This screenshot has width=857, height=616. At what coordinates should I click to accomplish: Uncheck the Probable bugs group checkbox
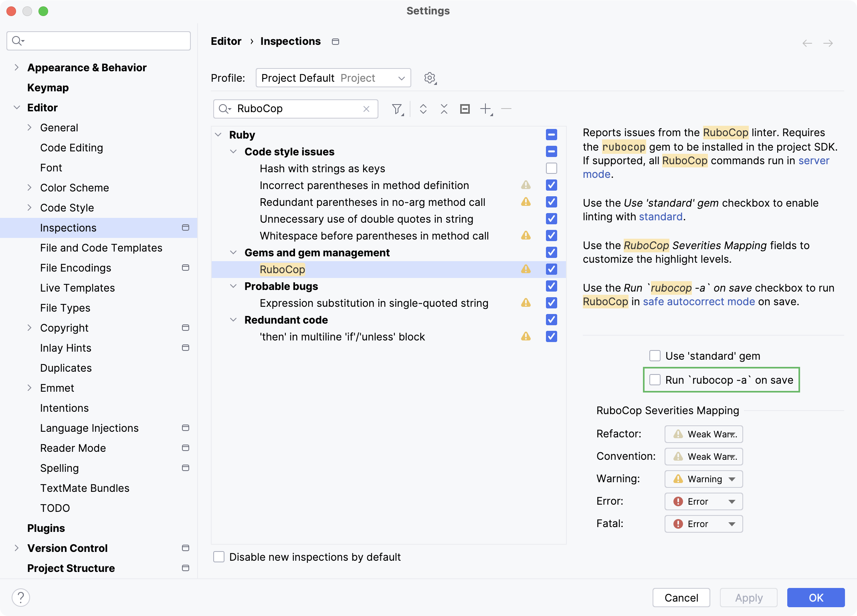pyautogui.click(x=551, y=286)
